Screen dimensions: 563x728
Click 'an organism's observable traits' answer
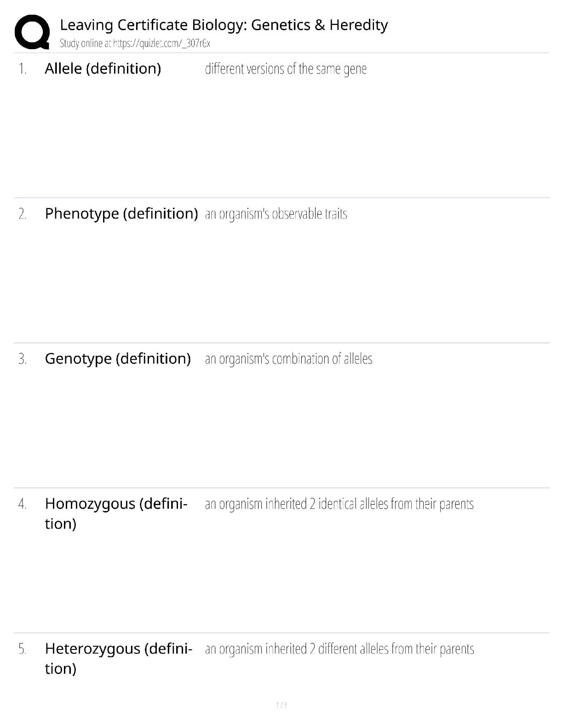pos(276,214)
